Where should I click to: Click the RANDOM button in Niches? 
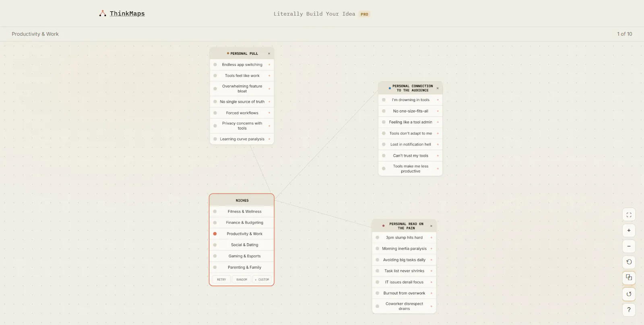[x=242, y=280]
